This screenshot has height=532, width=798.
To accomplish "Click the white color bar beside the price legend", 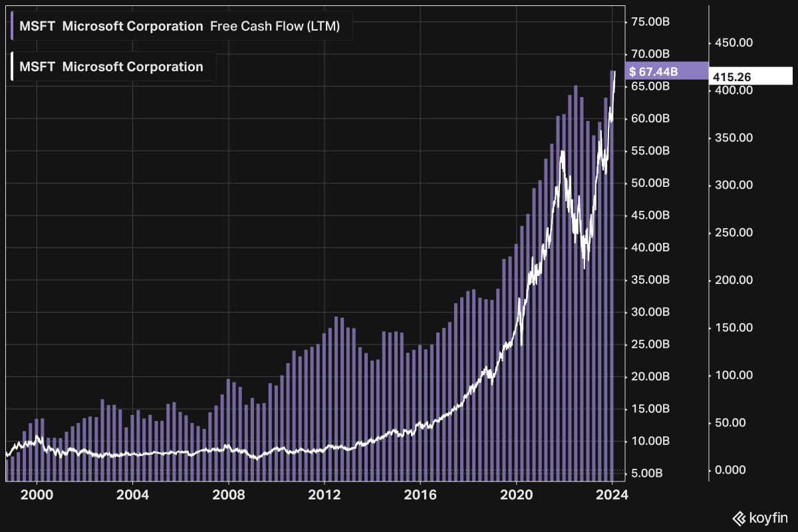I will (12, 66).
